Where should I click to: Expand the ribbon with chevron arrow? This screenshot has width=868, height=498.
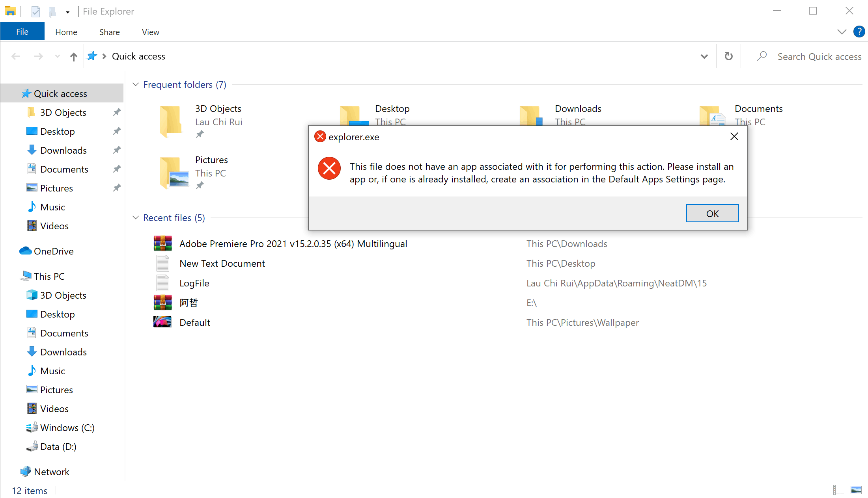[842, 32]
